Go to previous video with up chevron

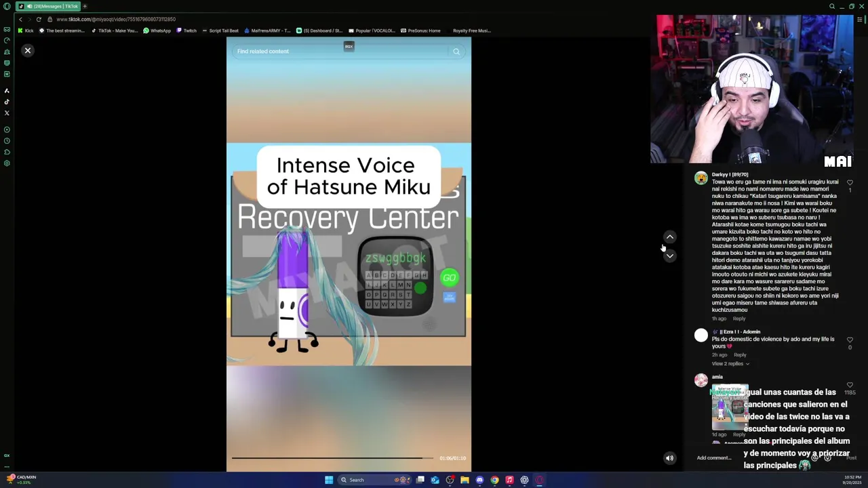click(x=669, y=237)
